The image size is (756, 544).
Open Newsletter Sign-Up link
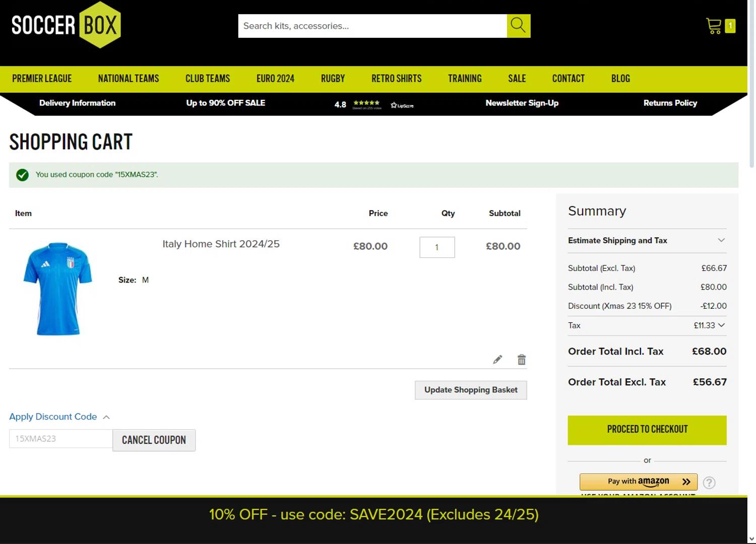pos(522,103)
